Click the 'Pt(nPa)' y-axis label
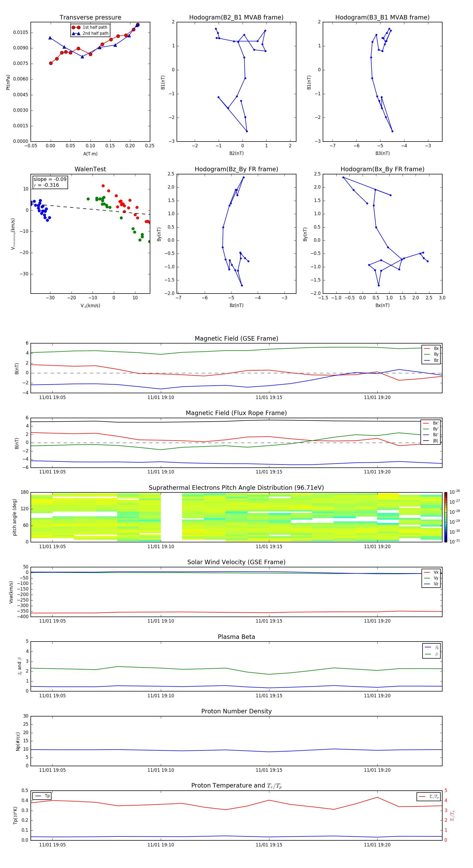 [x=8, y=82]
